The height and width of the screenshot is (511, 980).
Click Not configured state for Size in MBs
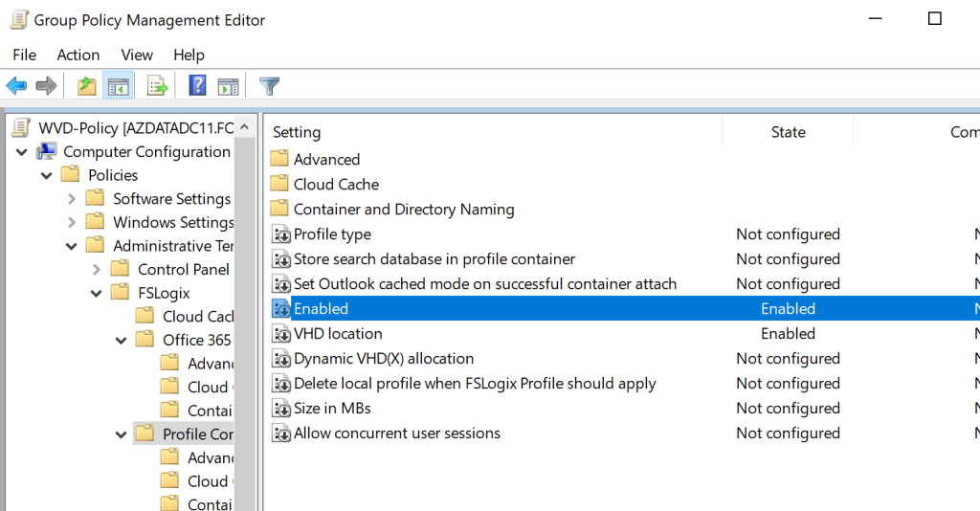[788, 409]
